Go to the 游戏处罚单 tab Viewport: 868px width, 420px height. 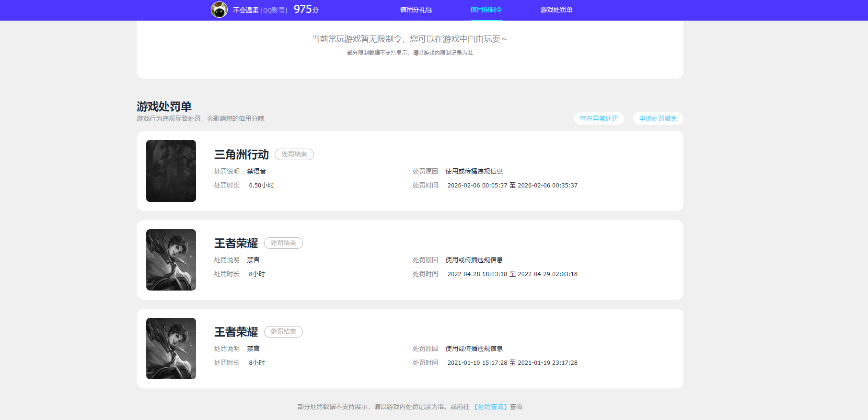[556, 10]
